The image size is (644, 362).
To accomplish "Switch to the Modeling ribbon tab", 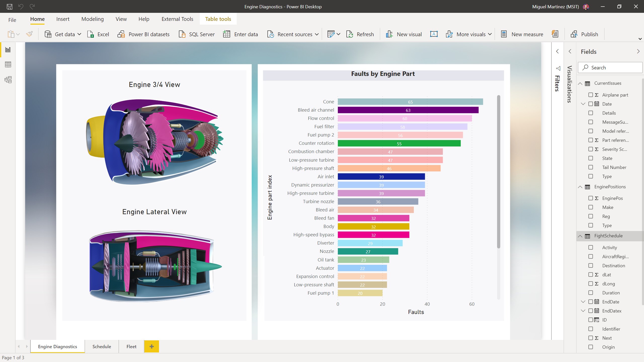I will tap(92, 19).
